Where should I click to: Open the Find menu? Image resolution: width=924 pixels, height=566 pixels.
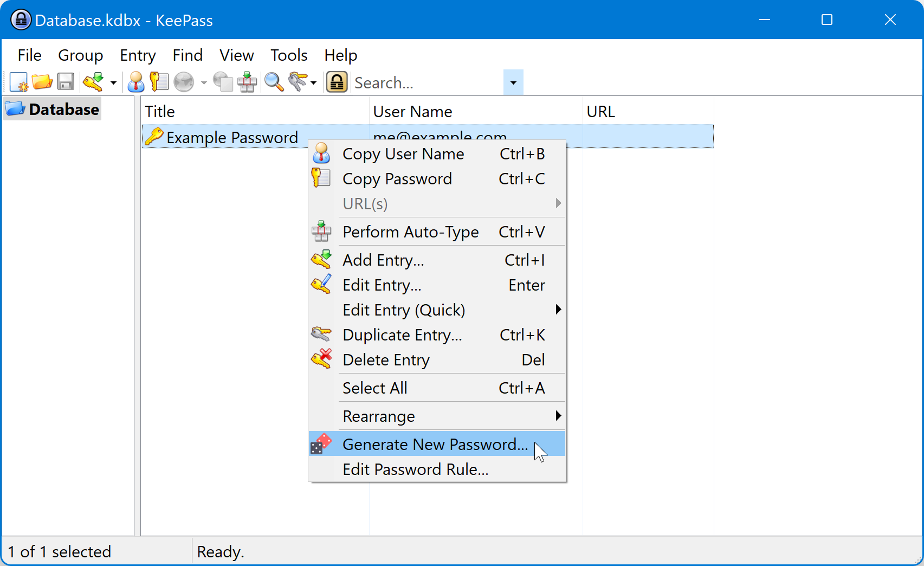[188, 55]
